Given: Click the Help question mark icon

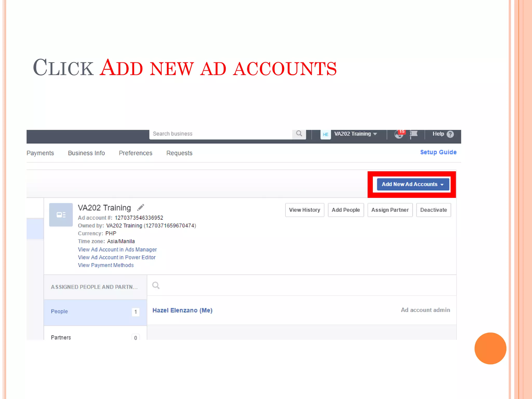Looking at the screenshot, I should [x=450, y=134].
